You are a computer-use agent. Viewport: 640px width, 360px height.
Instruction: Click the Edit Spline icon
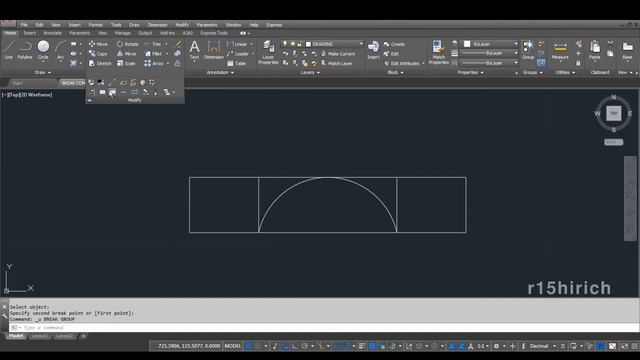[133, 83]
